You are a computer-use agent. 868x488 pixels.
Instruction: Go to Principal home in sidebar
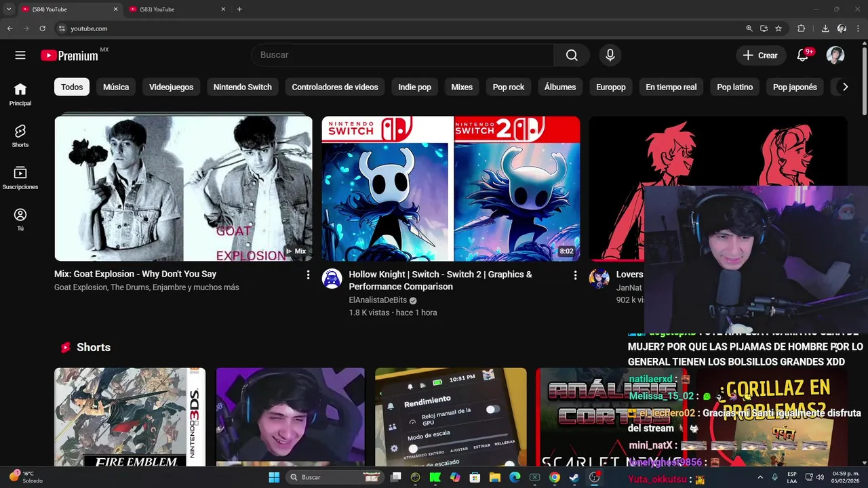coord(20,94)
